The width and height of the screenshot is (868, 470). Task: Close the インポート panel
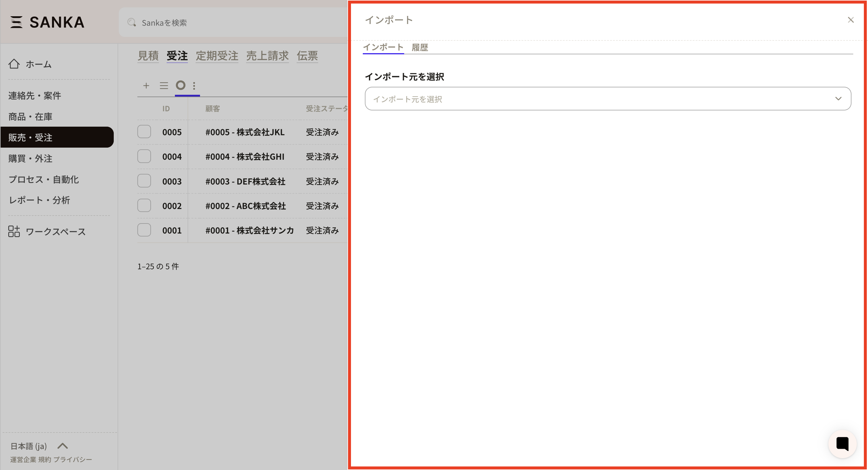(x=851, y=20)
